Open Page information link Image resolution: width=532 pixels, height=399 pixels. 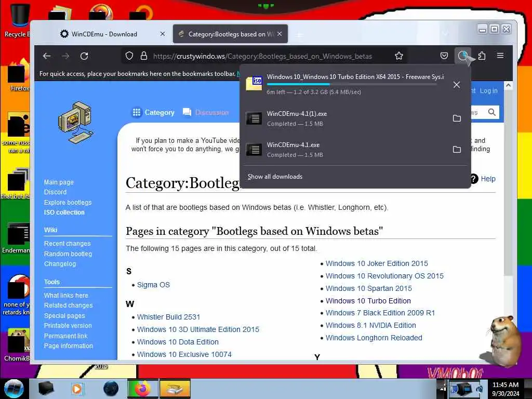(68, 345)
